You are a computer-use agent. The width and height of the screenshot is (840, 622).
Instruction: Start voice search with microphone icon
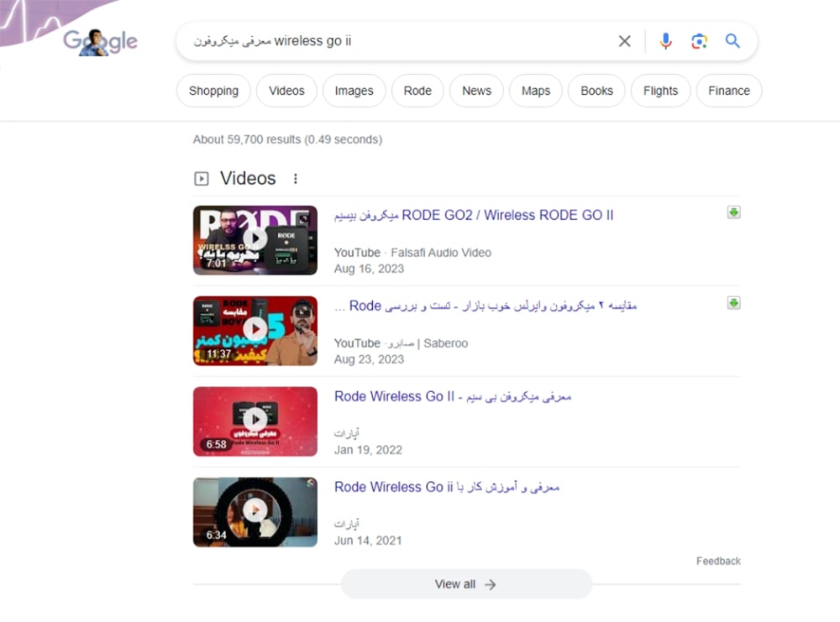[665, 41]
